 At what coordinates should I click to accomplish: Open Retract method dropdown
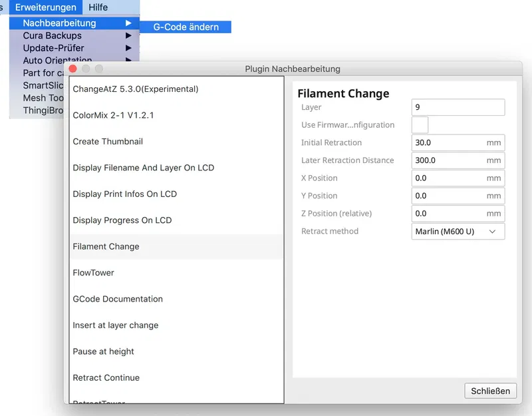(x=458, y=231)
